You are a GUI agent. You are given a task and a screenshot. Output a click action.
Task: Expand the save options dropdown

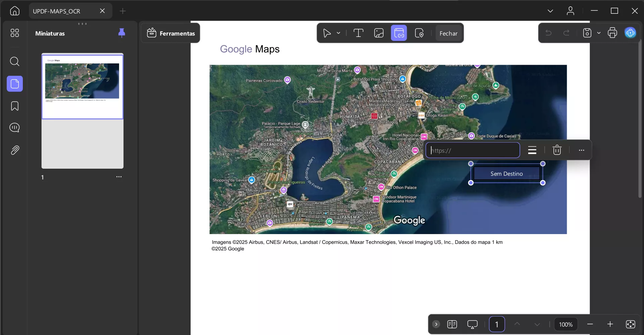[599, 33]
